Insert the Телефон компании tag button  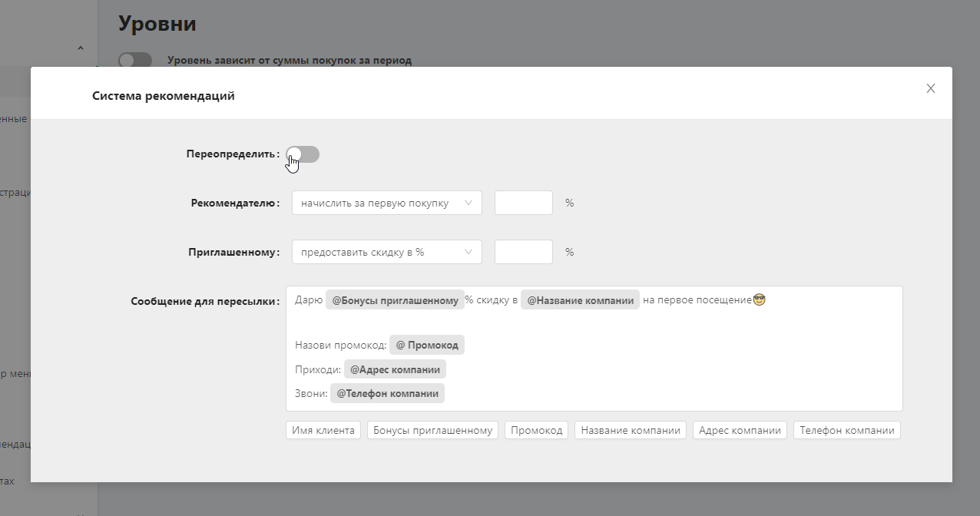(x=847, y=430)
